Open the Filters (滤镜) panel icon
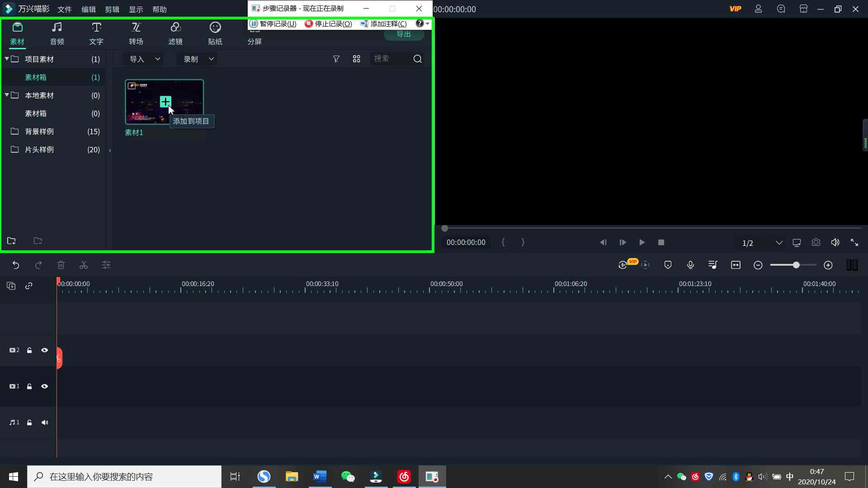 click(x=175, y=33)
